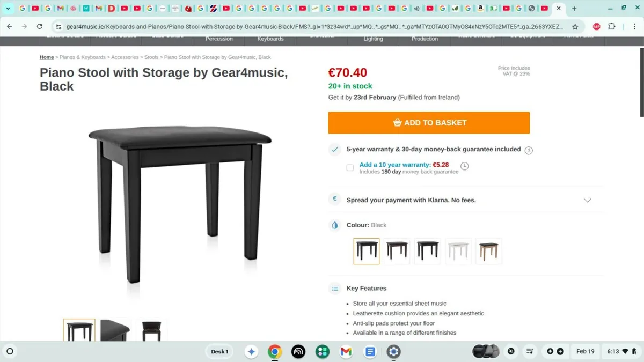Click the basket icon inside Add to Basket

pyautogui.click(x=397, y=122)
